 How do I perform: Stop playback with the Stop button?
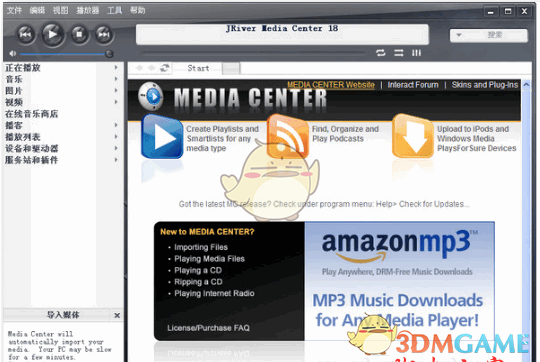click(79, 34)
